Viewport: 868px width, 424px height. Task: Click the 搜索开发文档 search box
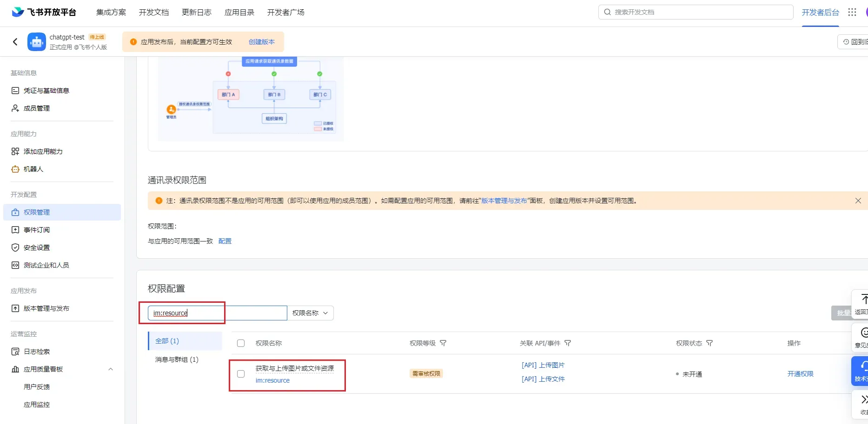(696, 12)
